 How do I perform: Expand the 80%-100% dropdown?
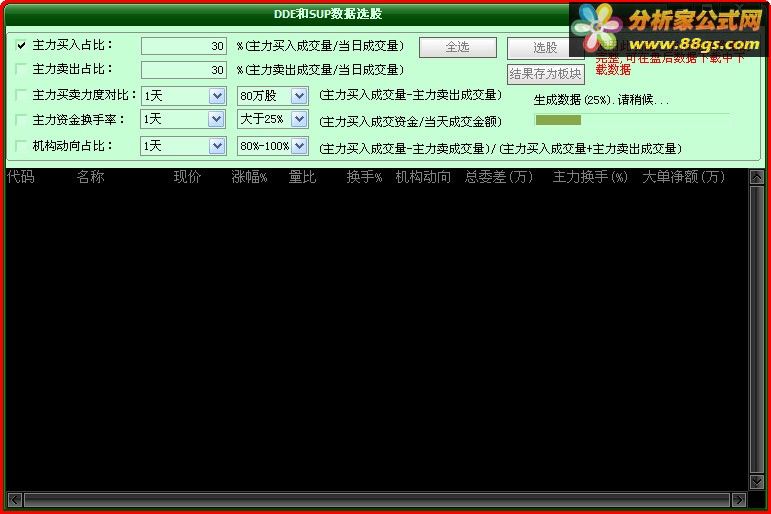click(x=299, y=146)
